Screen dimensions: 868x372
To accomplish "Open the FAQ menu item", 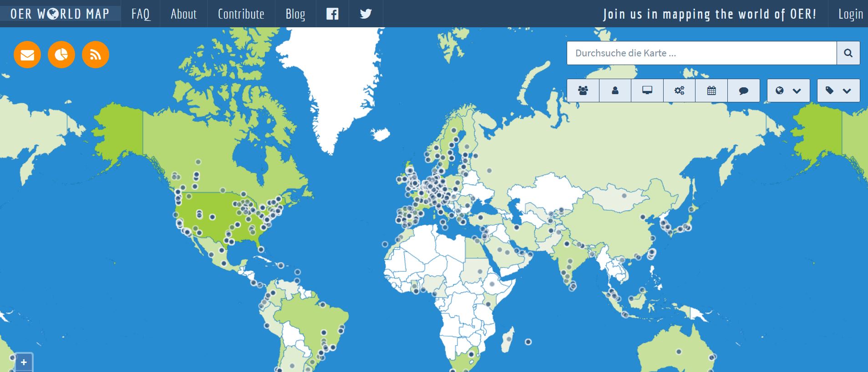I will (x=141, y=14).
